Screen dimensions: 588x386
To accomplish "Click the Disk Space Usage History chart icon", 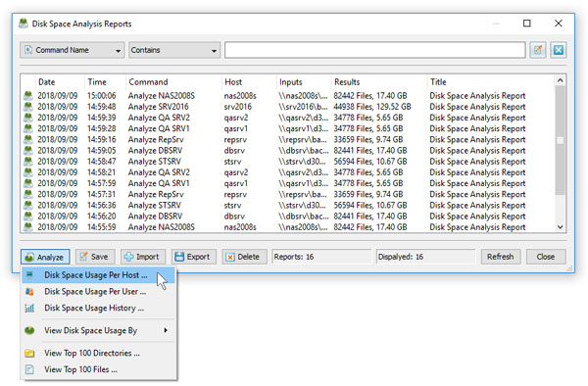I will pos(29,308).
